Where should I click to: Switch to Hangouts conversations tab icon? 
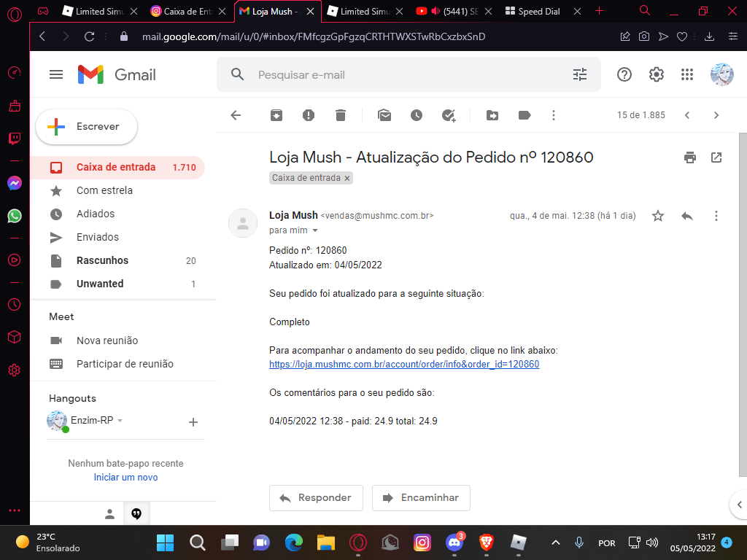point(136,514)
